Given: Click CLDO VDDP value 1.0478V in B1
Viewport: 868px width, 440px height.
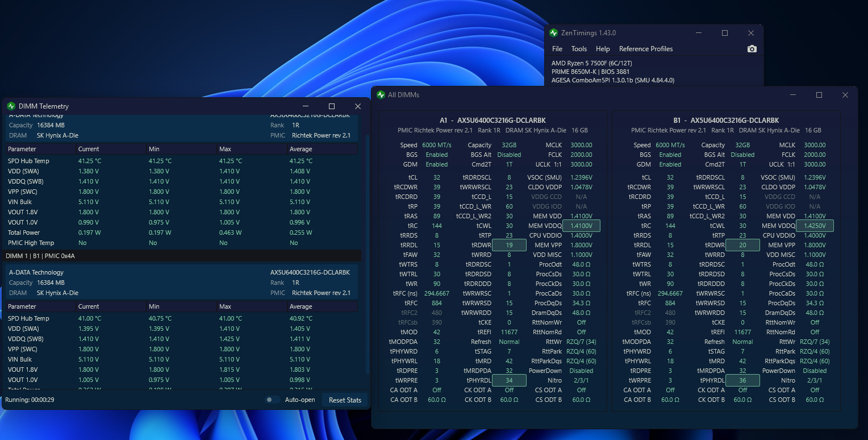Looking at the screenshot, I should coord(815,187).
